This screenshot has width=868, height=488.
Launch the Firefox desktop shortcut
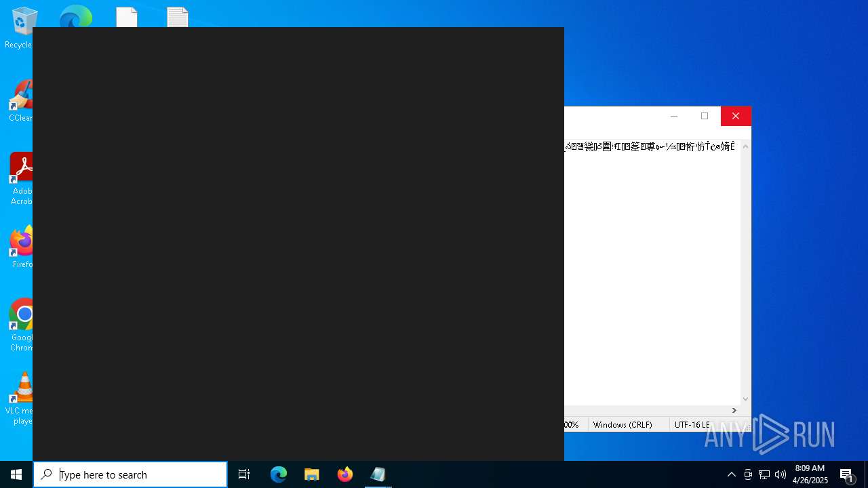click(x=22, y=247)
